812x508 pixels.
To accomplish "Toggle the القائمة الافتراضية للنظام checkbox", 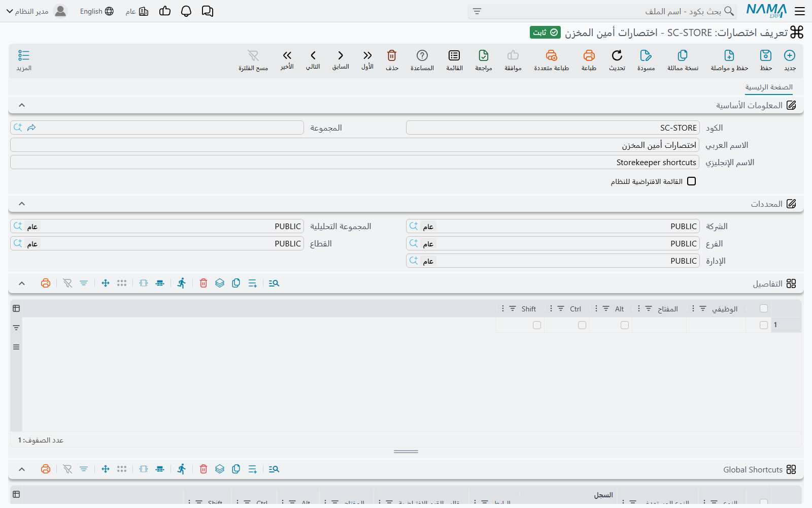I will (691, 181).
